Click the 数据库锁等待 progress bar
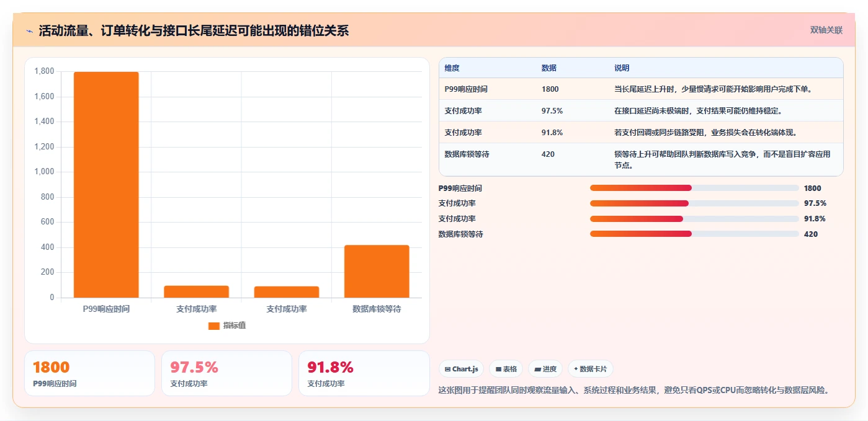This screenshot has width=868, height=421. point(694,234)
